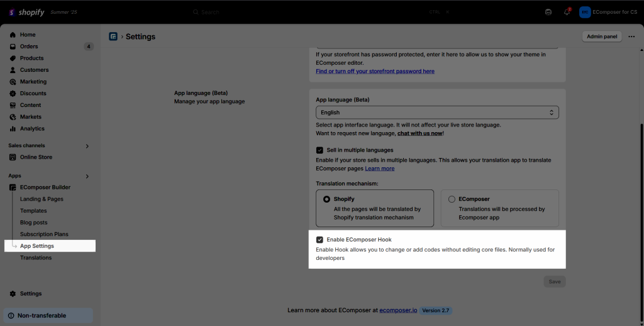The width and height of the screenshot is (644, 326).
Task: Toggle Sell in multiple languages checkbox
Action: (x=319, y=150)
